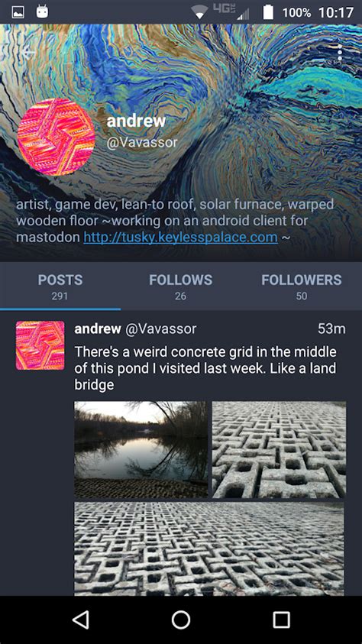Tap the post text about concrete grid
Screen dimensions: 362x644
[x=205, y=368]
